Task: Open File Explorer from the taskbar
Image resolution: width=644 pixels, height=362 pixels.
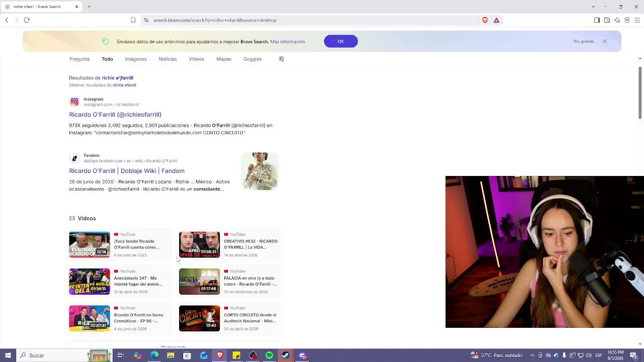Action: tap(171, 355)
